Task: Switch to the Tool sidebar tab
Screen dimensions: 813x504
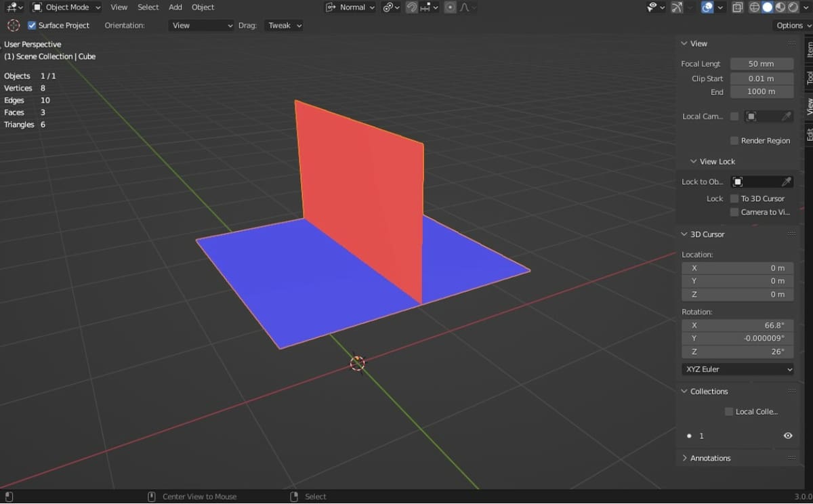Action: click(x=808, y=77)
